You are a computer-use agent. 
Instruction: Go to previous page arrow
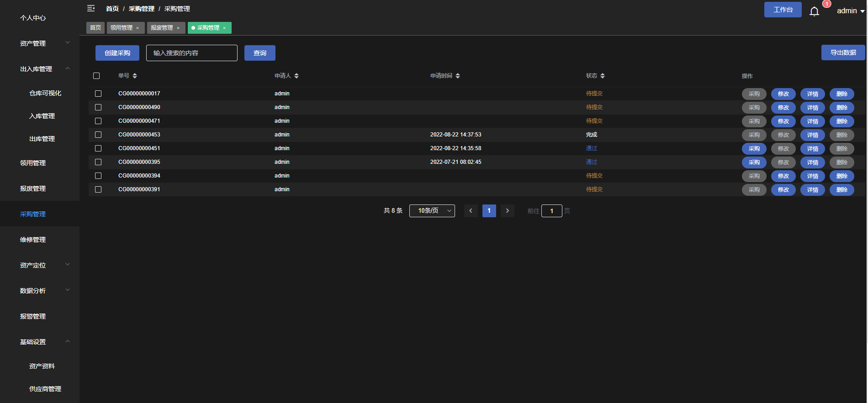471,211
